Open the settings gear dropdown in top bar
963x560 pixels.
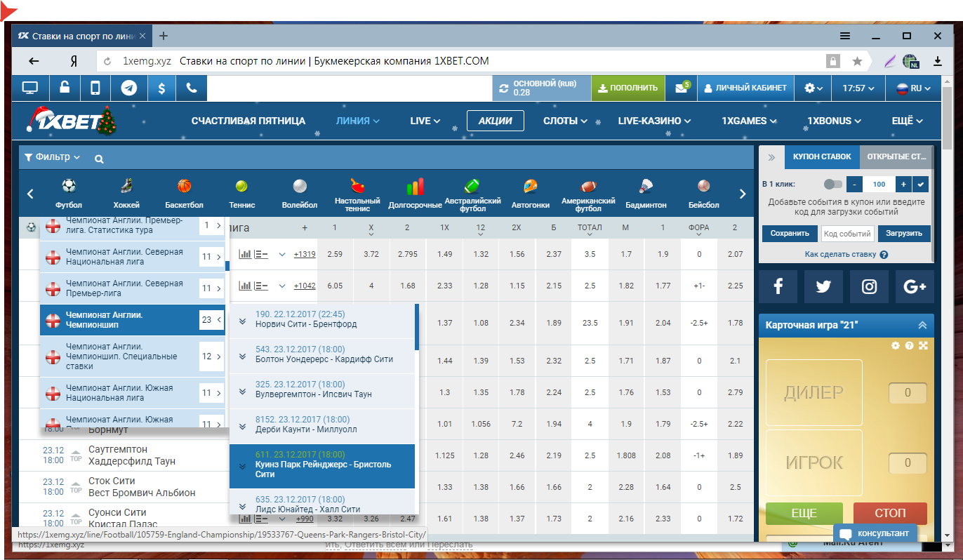coord(813,88)
